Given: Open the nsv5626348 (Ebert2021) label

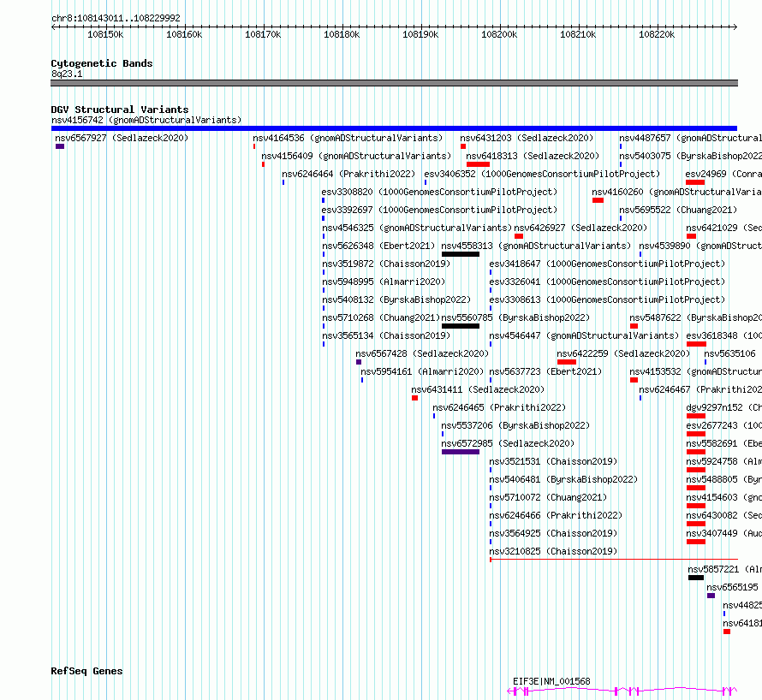Looking at the screenshot, I should tap(378, 246).
